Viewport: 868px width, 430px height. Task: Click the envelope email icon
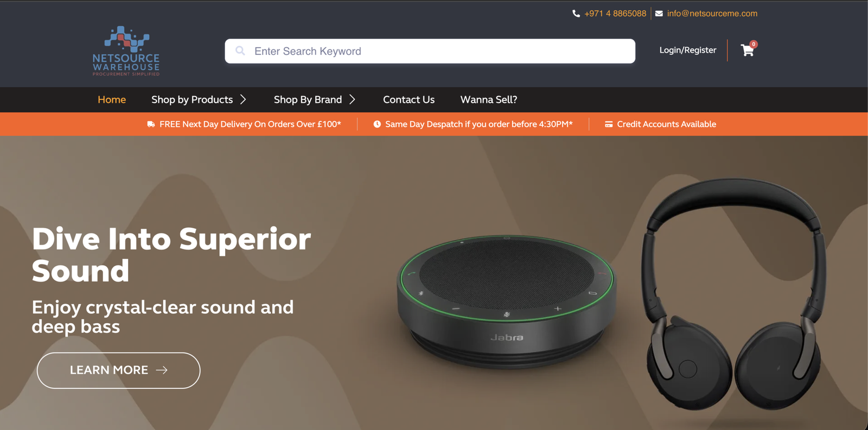coord(659,14)
